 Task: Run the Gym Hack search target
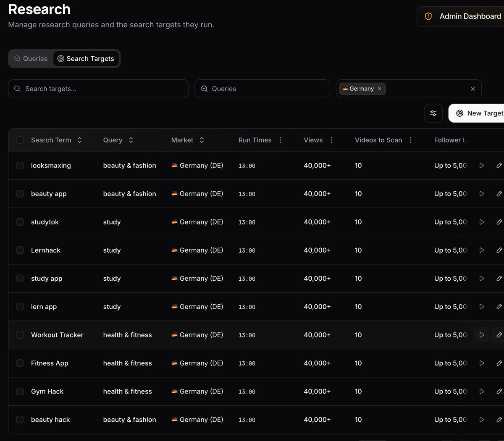tap(482, 391)
